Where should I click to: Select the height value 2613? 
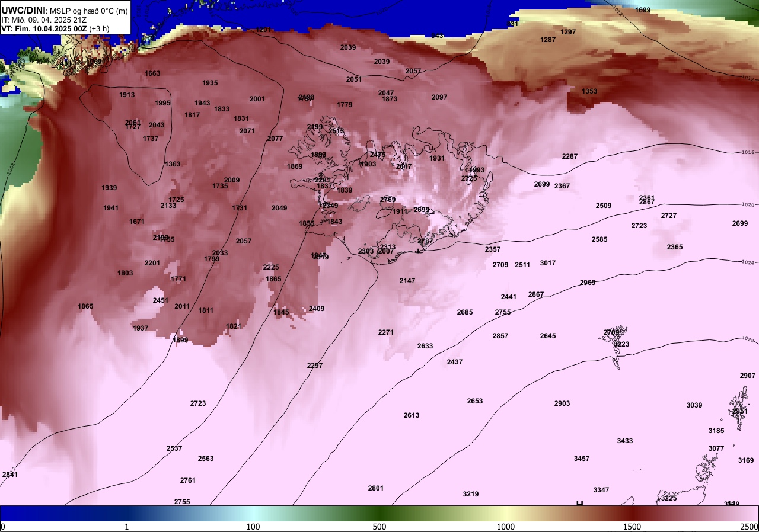coord(412,415)
